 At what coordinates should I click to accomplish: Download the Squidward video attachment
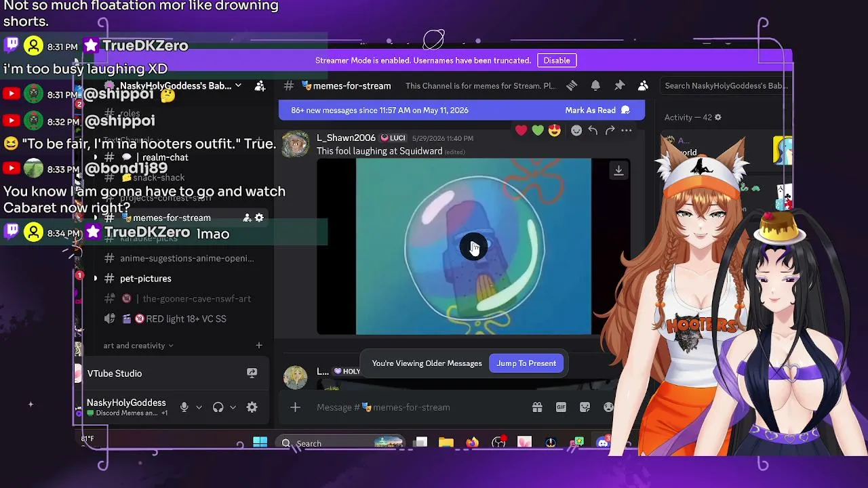[x=618, y=171]
